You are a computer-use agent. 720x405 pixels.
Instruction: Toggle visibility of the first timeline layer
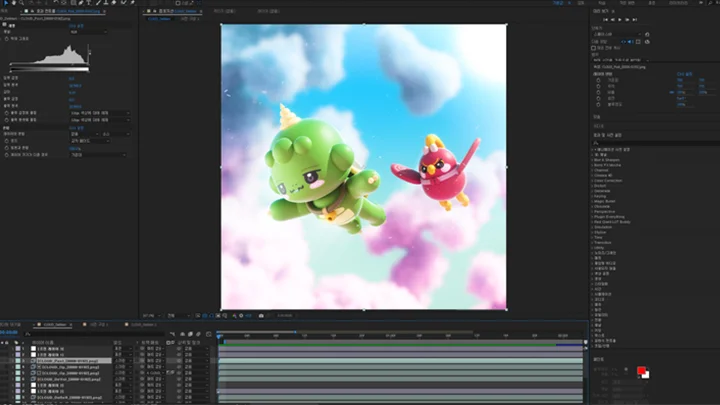click(x=4, y=347)
